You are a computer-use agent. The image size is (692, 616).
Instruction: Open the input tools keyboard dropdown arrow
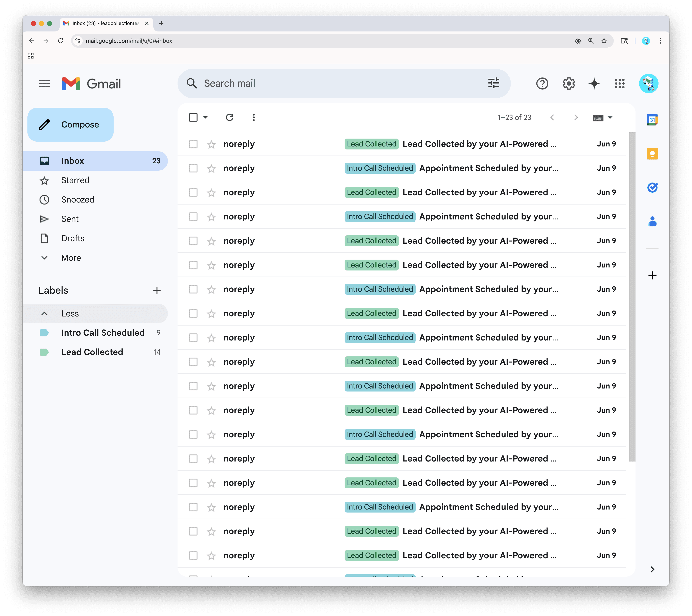point(610,118)
